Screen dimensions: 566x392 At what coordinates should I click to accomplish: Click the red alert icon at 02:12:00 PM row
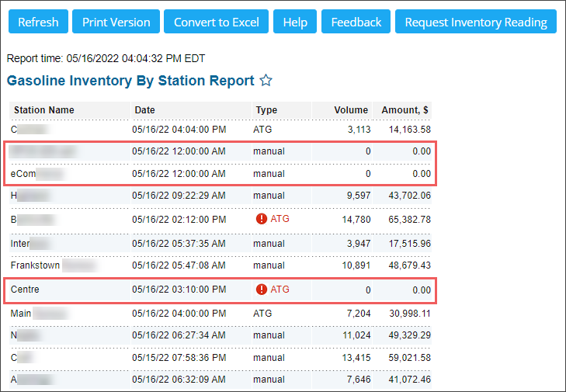tap(262, 220)
